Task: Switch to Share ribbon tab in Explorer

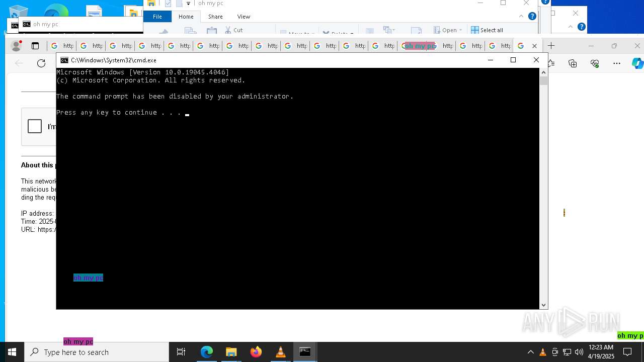Action: pos(215,17)
